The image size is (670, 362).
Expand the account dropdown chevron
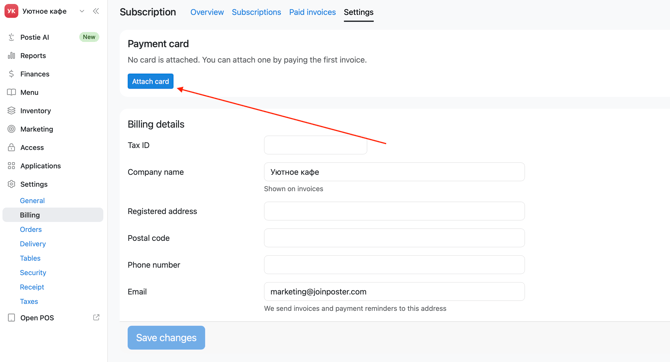82,11
